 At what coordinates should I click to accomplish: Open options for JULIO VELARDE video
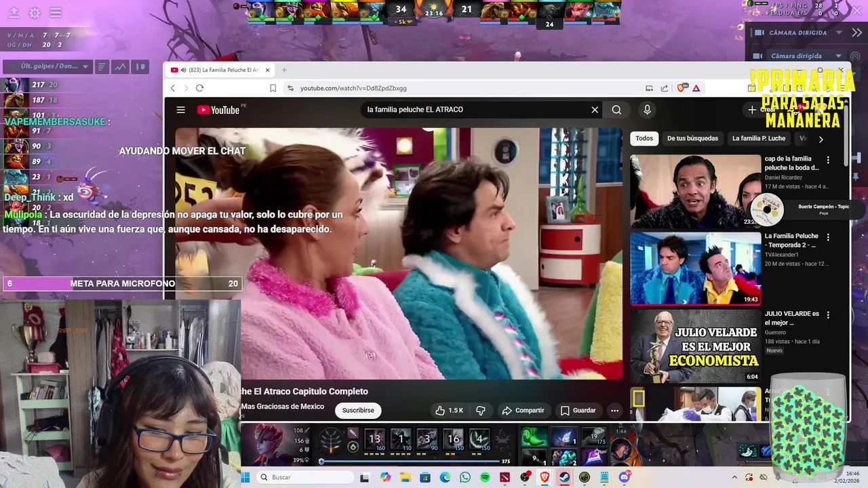coord(828,314)
